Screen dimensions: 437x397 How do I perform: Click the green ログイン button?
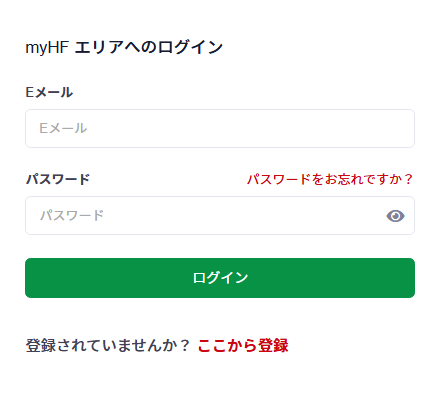point(220,278)
